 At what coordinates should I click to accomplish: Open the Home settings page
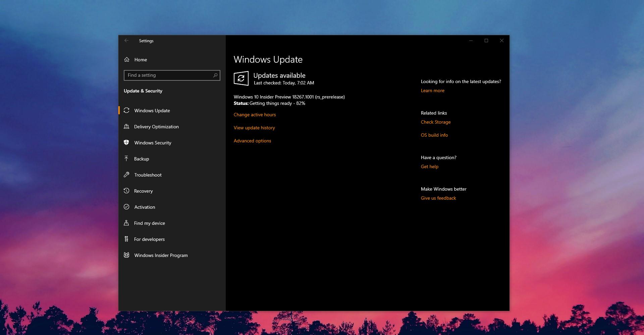pyautogui.click(x=172, y=60)
